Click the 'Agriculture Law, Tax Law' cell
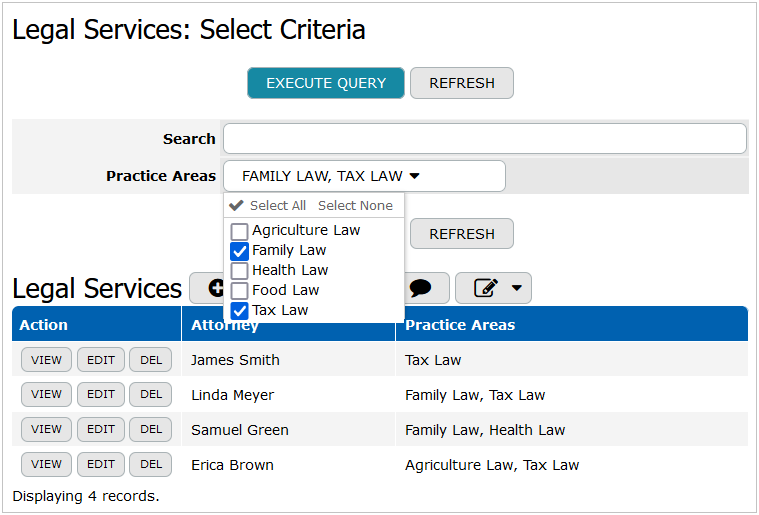The height and width of the screenshot is (515, 759). click(572, 465)
